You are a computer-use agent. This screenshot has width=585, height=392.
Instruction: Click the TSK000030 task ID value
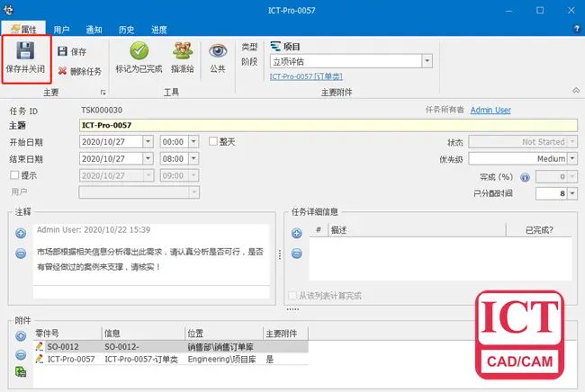(x=102, y=110)
